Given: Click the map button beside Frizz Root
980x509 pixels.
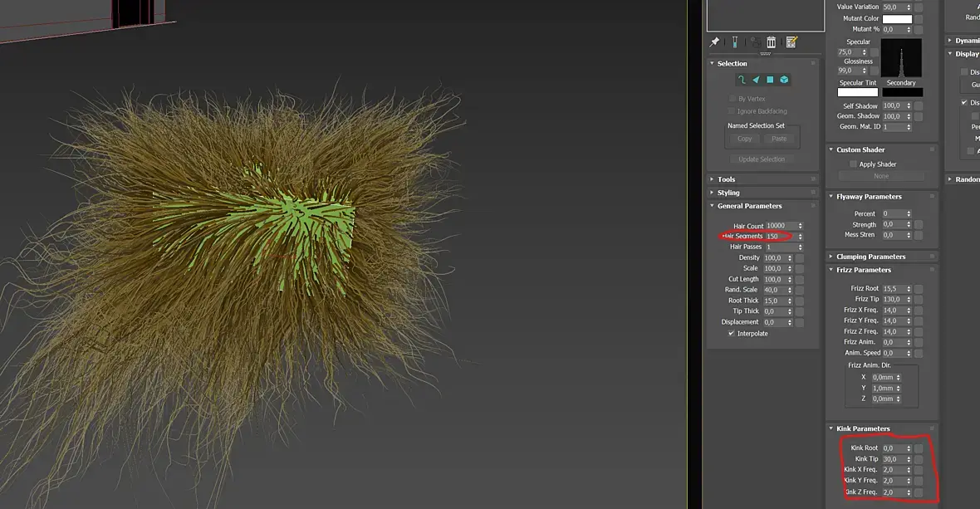Looking at the screenshot, I should click(919, 288).
